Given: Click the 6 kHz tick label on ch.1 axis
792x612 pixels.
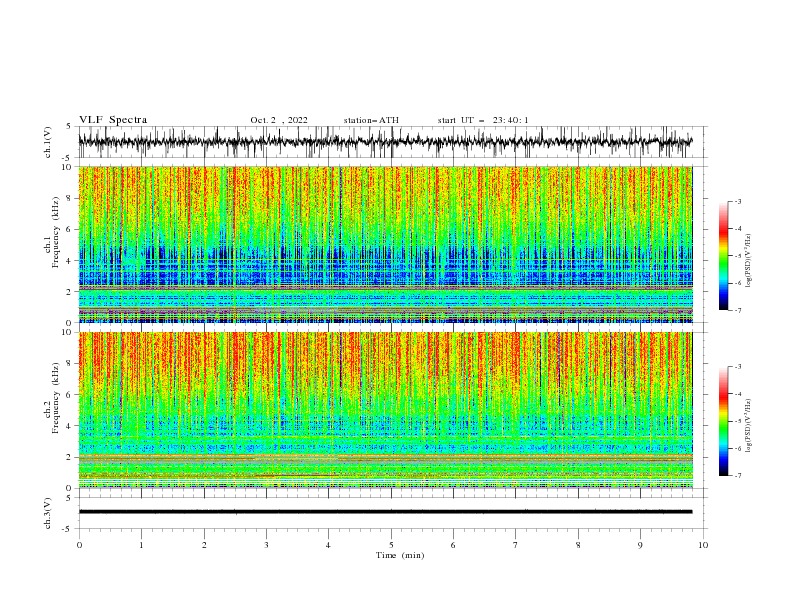Looking at the screenshot, I should pyautogui.click(x=69, y=229).
